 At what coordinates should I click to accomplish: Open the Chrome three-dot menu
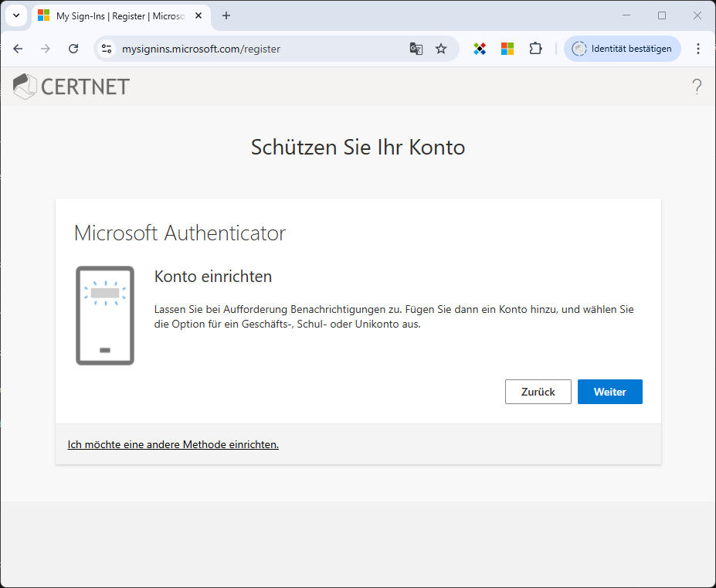(698, 49)
